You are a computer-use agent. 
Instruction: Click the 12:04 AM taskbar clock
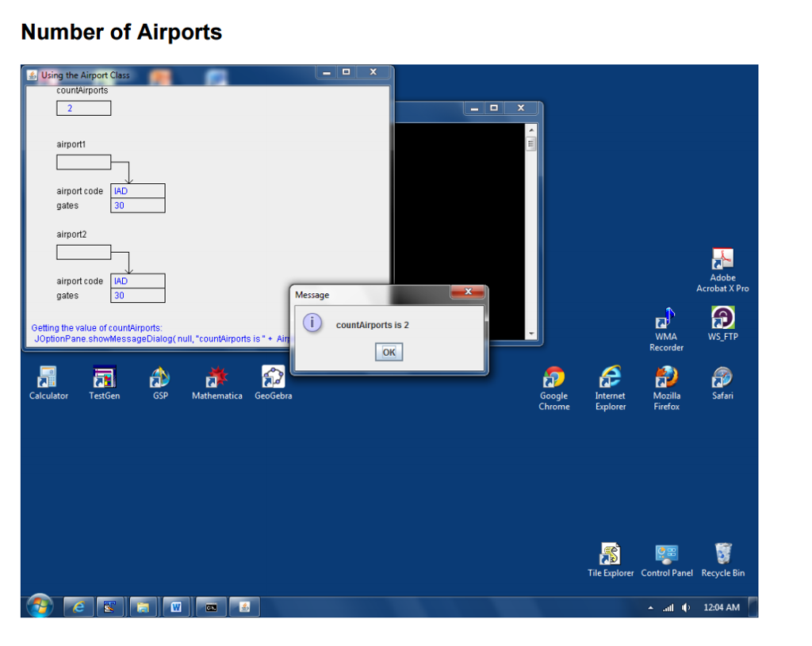[x=722, y=607]
